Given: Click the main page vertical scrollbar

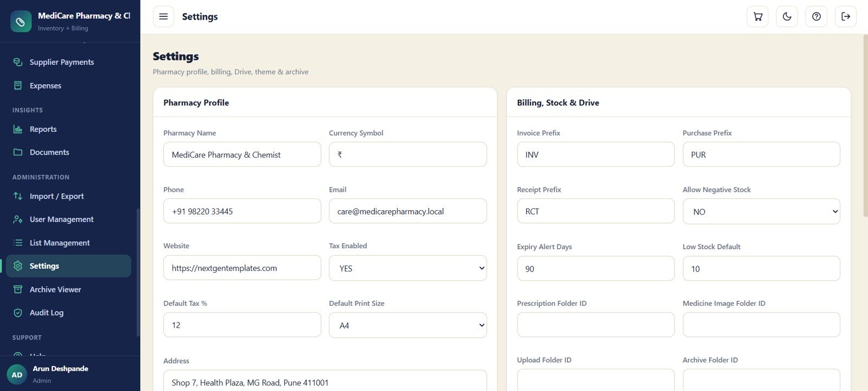Looking at the screenshot, I should (865, 126).
